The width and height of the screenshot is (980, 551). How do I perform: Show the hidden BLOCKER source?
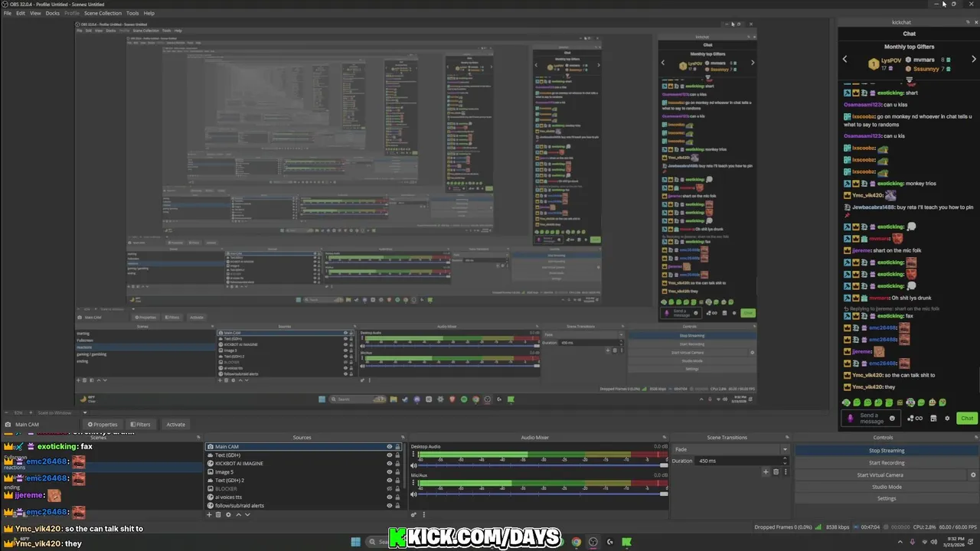coord(390,489)
